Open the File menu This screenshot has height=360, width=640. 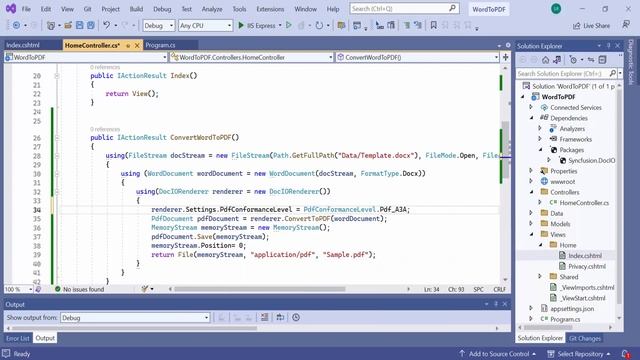(x=26, y=9)
